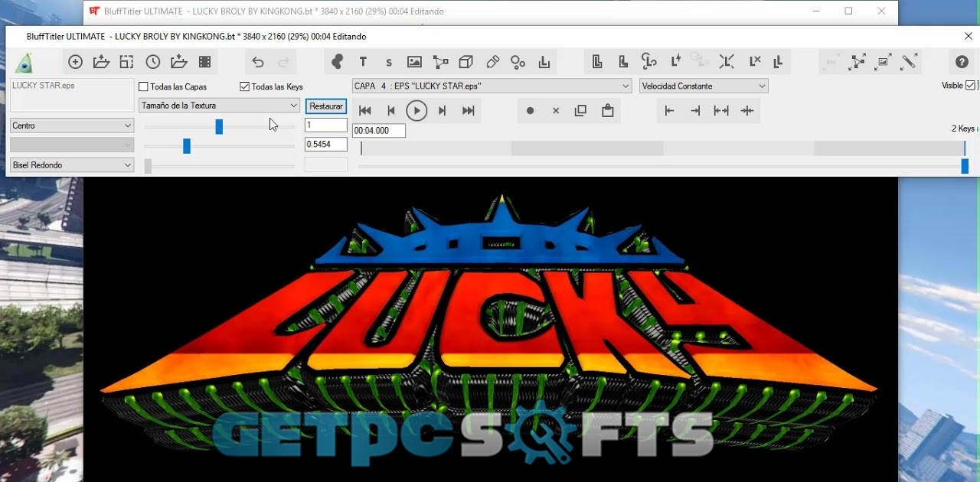Click the greyed-out dropdown below Centro
This screenshot has height=482, width=980.
pos(72,145)
